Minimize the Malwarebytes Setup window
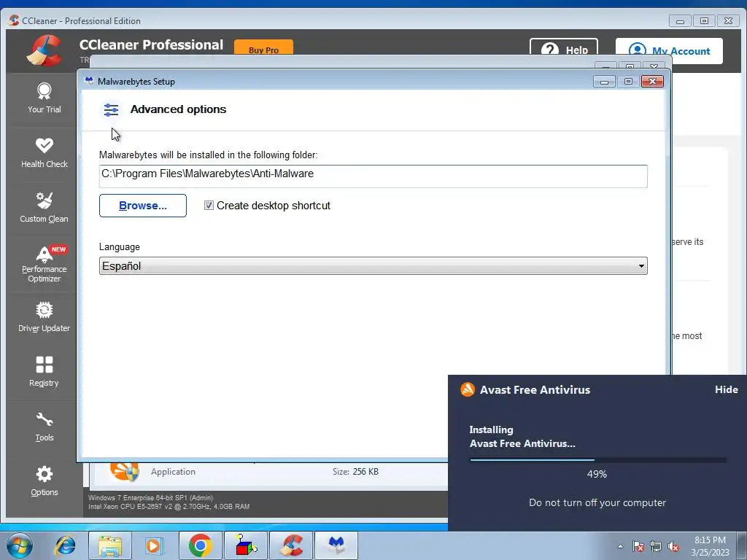Image resolution: width=747 pixels, height=560 pixels. [x=604, y=82]
